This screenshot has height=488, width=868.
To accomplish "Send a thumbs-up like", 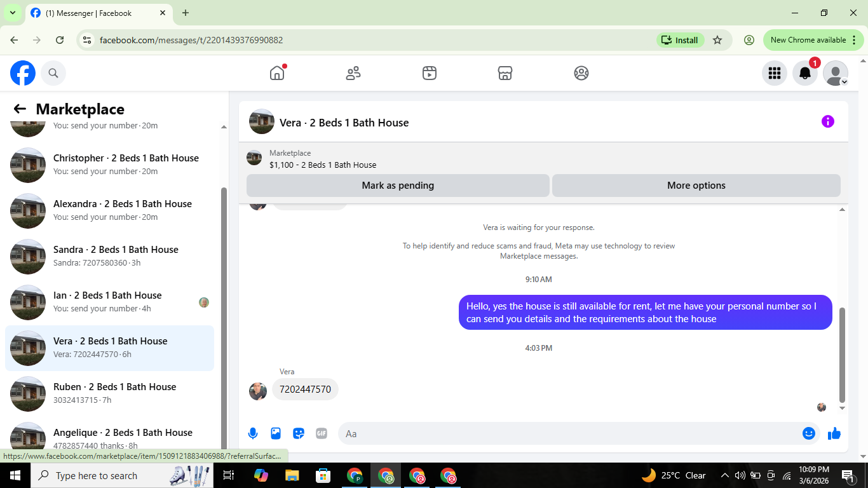I will click(x=834, y=433).
